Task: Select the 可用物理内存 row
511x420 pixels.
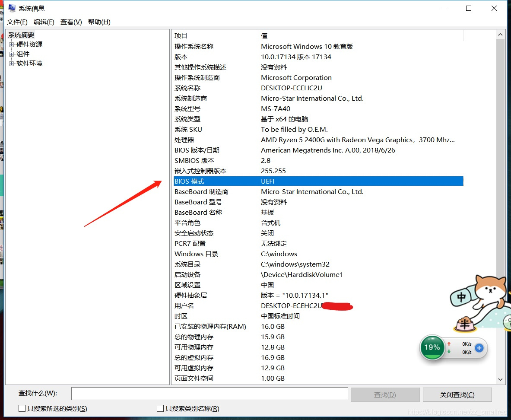Action: point(318,347)
